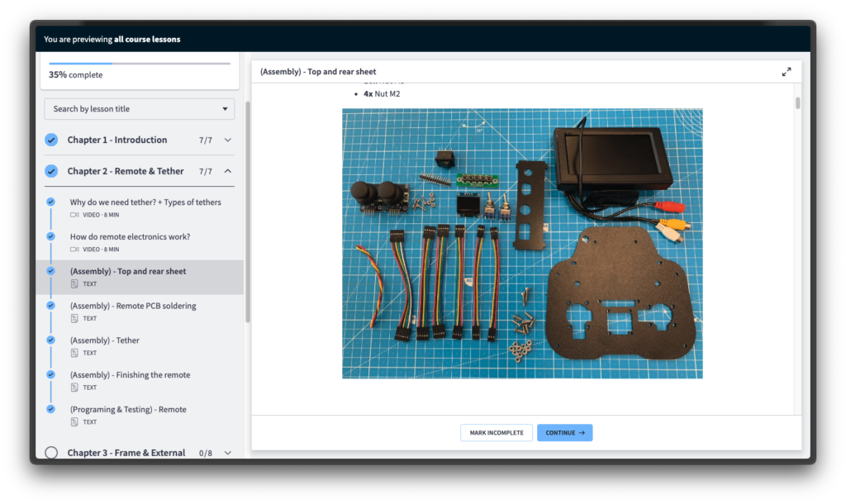This screenshot has width=846, height=504.
Task: Click text document icon under 'Finishing the remote'
Action: pyautogui.click(x=74, y=388)
